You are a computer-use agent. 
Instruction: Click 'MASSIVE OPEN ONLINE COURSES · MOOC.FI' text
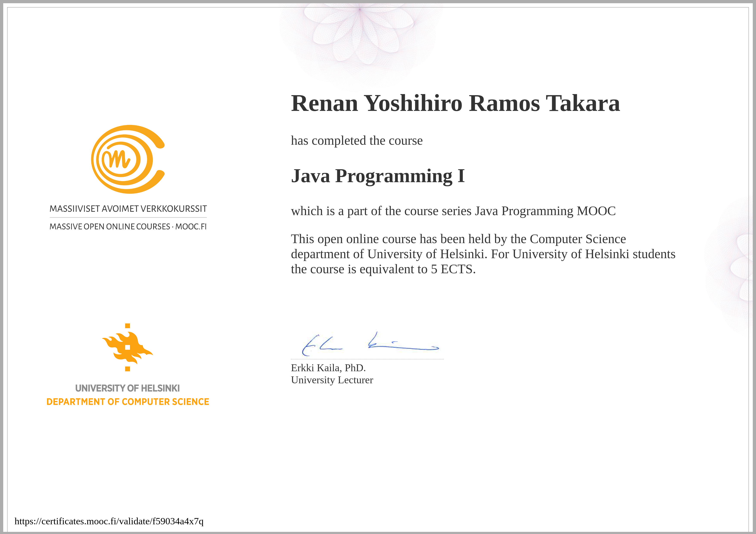pos(128,227)
